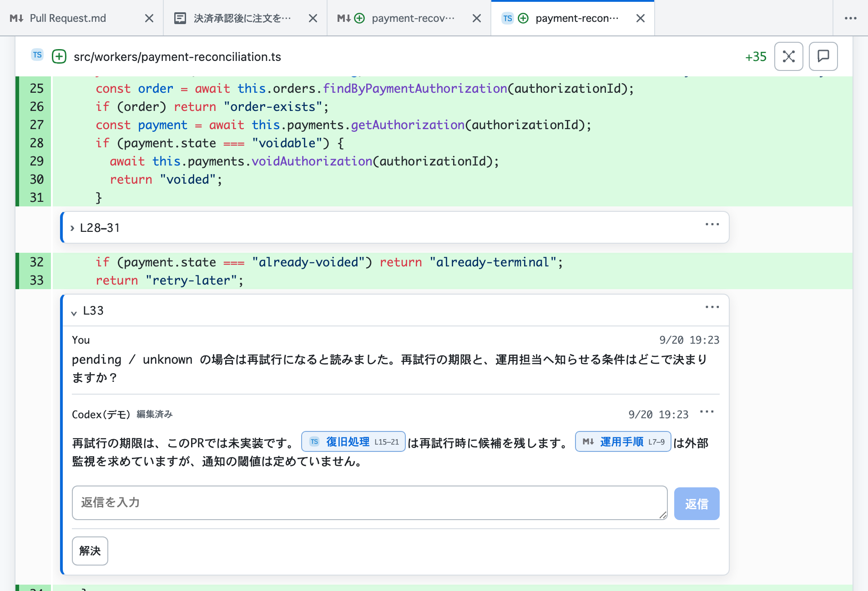Close the 決済承認後に注文を… tab

tap(313, 18)
